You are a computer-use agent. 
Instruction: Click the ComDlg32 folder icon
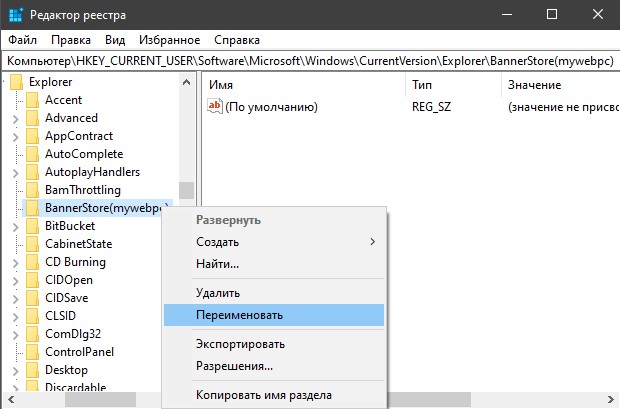[32, 334]
